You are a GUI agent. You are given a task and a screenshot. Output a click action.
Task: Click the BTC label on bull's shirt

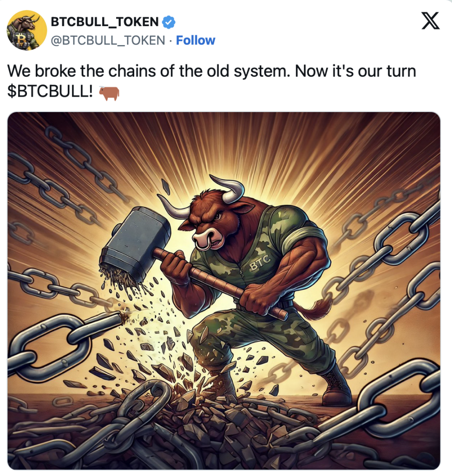coord(260,262)
